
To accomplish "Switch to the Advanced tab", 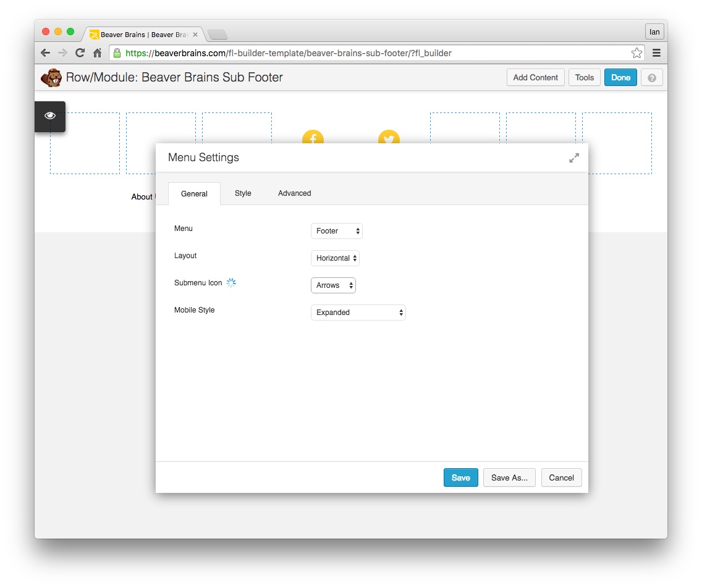I will 294,193.
